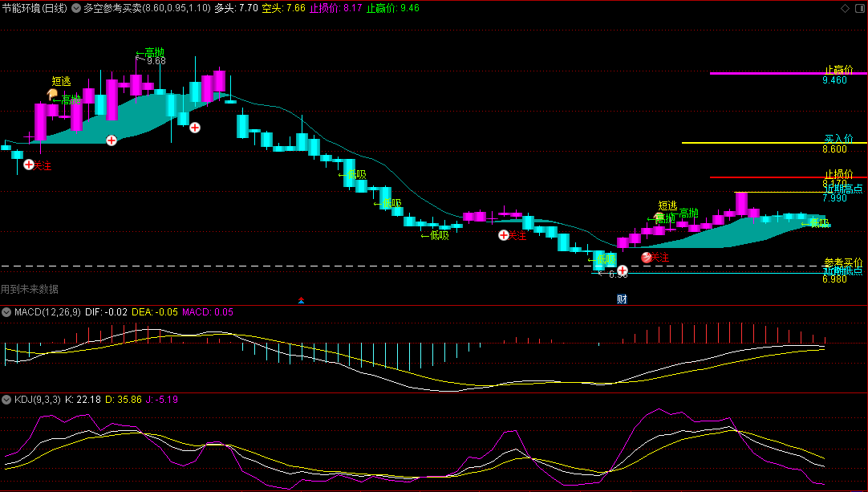Click the 买入价 8.600 line label
Screen dimensions: 868x492
tap(838, 144)
